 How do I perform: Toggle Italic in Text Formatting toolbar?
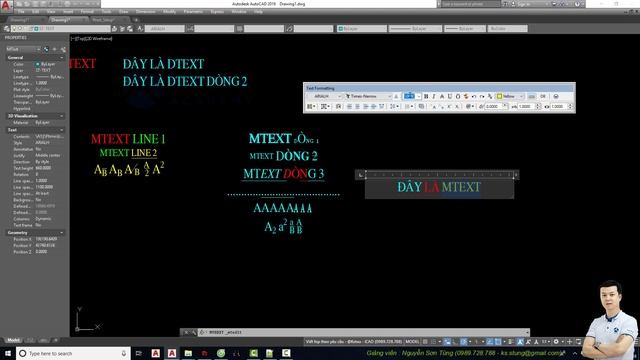click(434, 96)
